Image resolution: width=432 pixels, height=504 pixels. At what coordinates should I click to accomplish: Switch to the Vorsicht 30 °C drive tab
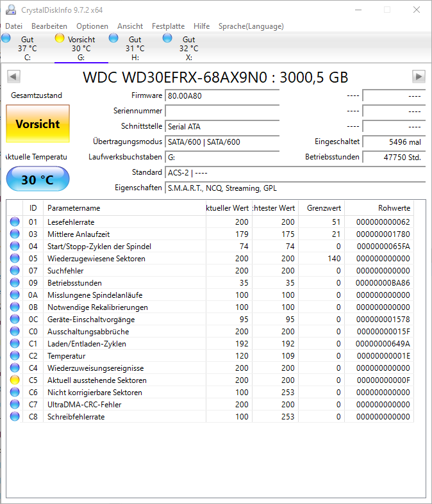81,48
